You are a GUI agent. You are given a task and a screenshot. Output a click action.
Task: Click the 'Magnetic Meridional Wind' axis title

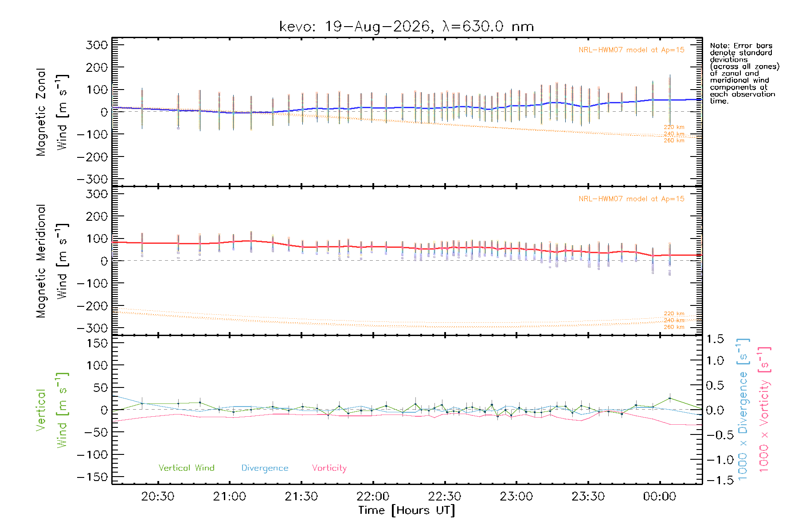(x=52, y=261)
